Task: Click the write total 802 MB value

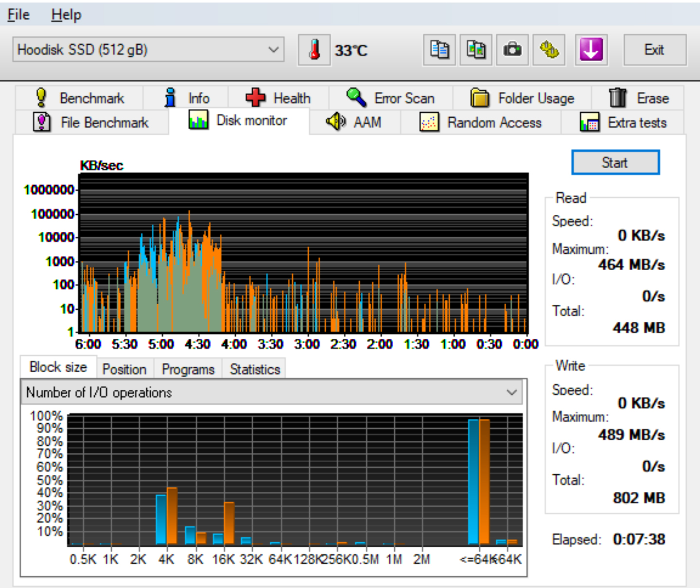Action: 639,498
